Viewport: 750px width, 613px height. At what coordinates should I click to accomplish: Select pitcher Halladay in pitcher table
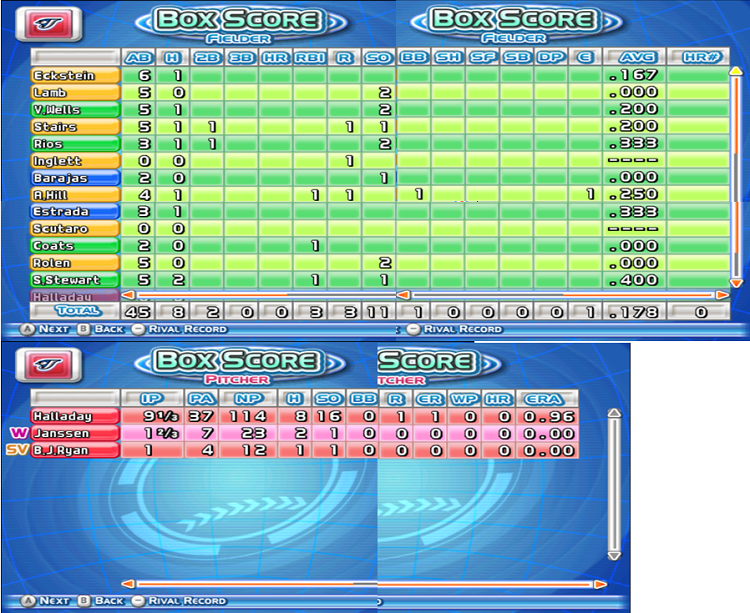[x=75, y=416]
